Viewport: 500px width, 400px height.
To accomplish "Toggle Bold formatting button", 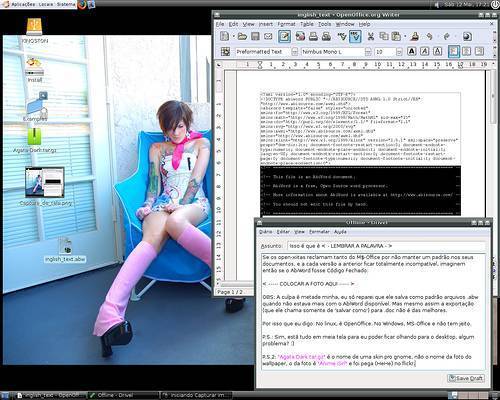I will click(x=412, y=51).
